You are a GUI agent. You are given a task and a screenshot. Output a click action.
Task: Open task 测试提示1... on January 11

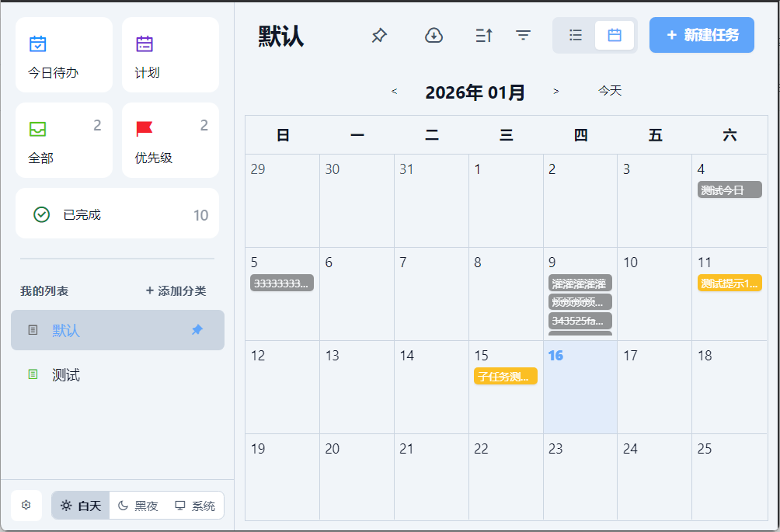click(x=730, y=283)
